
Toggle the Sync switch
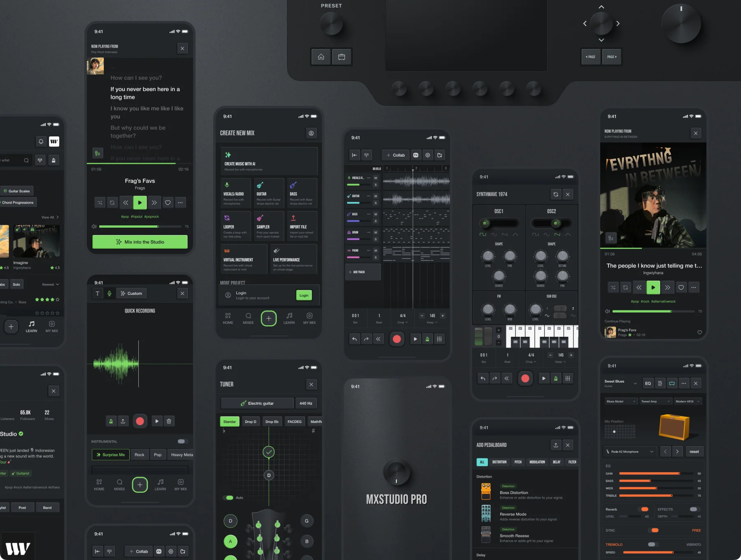tap(655, 530)
